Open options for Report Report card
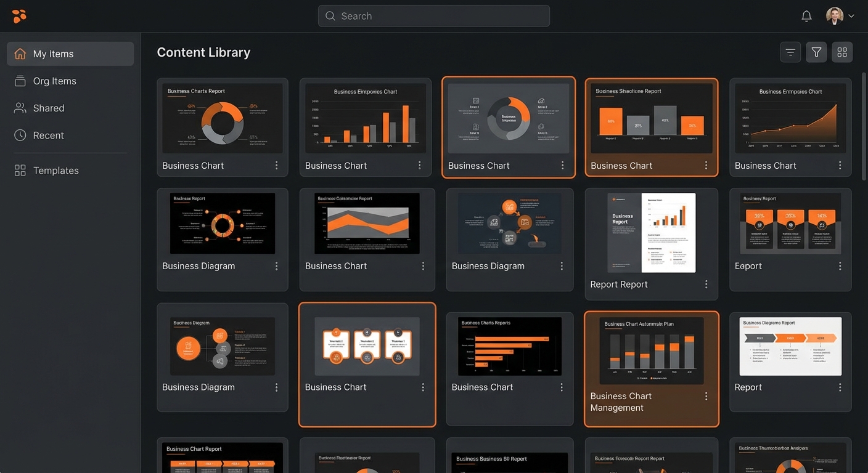Screen dimensions: 868x473 pos(706,285)
